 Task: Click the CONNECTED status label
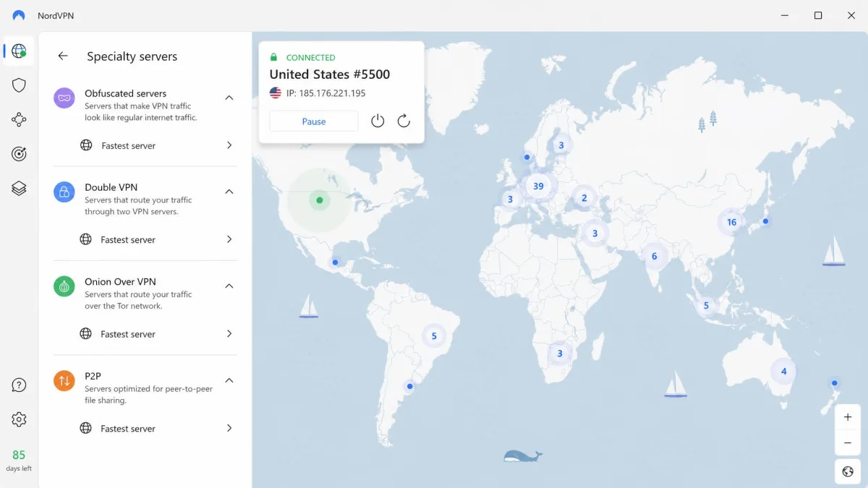[311, 57]
